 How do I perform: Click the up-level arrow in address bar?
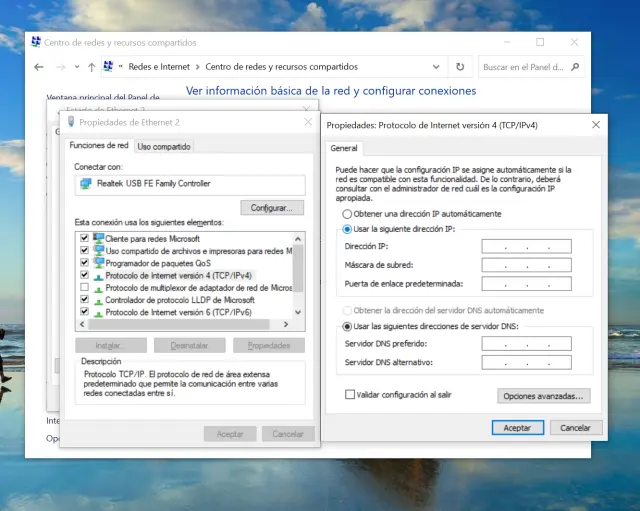[92, 67]
